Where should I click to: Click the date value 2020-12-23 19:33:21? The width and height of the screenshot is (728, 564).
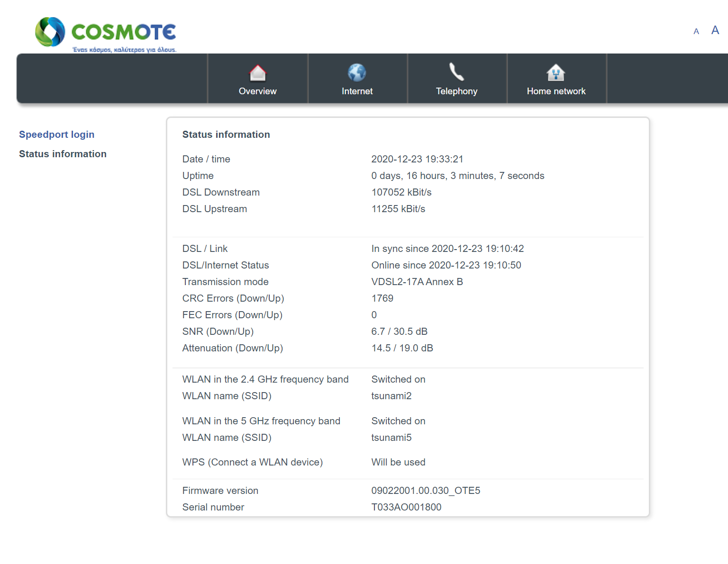click(417, 159)
